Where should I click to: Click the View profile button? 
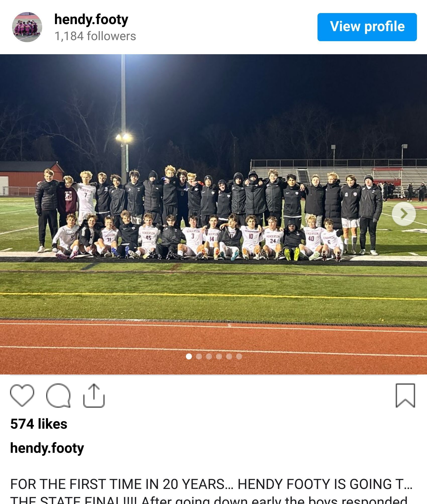[x=367, y=27]
